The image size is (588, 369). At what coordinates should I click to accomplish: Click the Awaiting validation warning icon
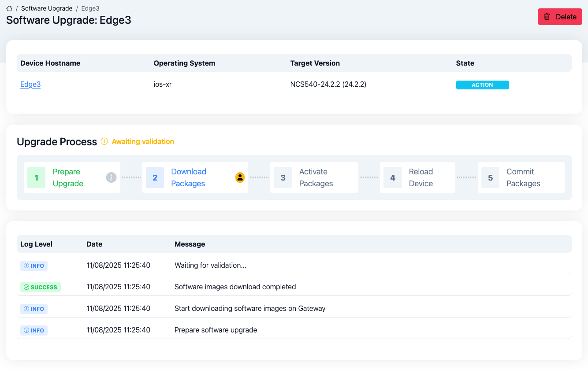[x=104, y=141]
